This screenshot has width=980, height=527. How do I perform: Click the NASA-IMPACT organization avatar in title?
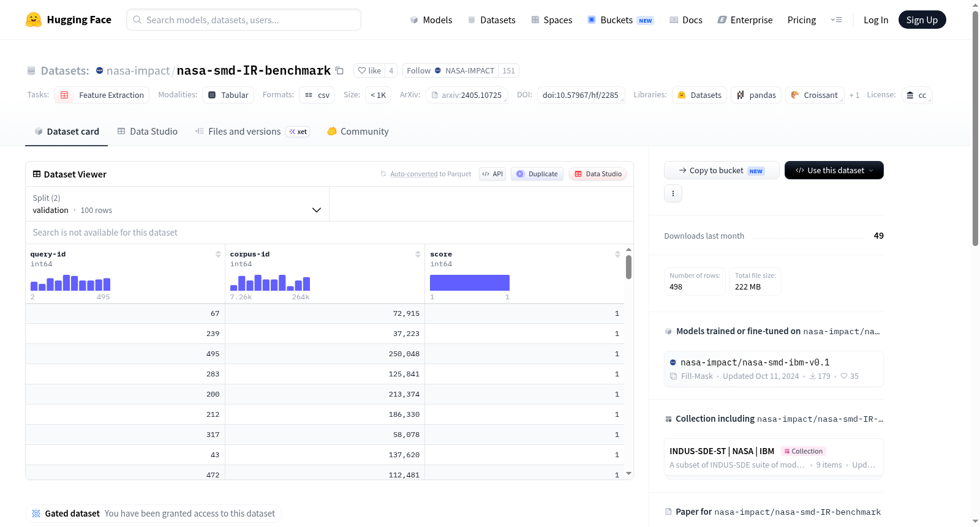pyautogui.click(x=100, y=70)
